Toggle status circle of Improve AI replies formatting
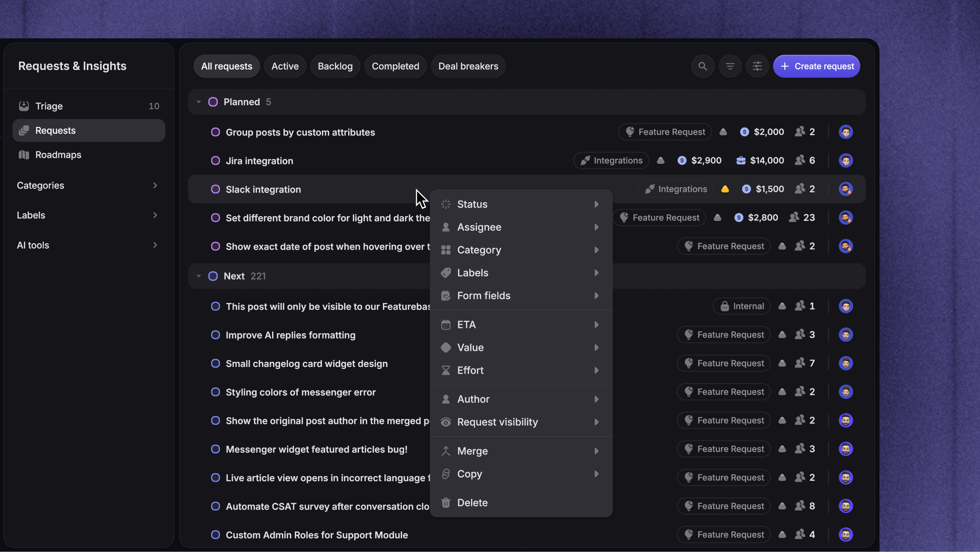The image size is (980, 552). coord(215,335)
